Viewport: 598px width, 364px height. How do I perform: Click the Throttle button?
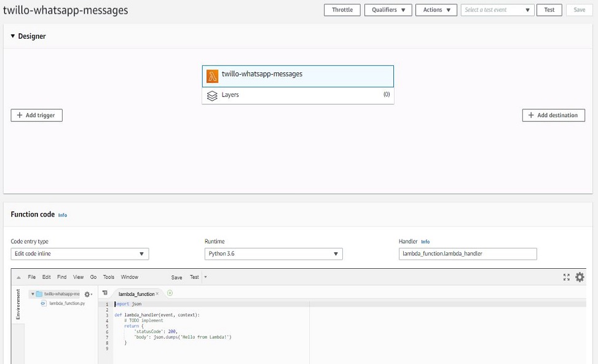click(x=342, y=10)
